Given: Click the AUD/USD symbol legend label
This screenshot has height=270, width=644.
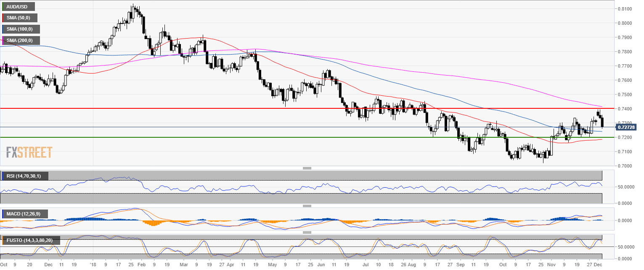Looking at the screenshot, I should pos(18,7).
